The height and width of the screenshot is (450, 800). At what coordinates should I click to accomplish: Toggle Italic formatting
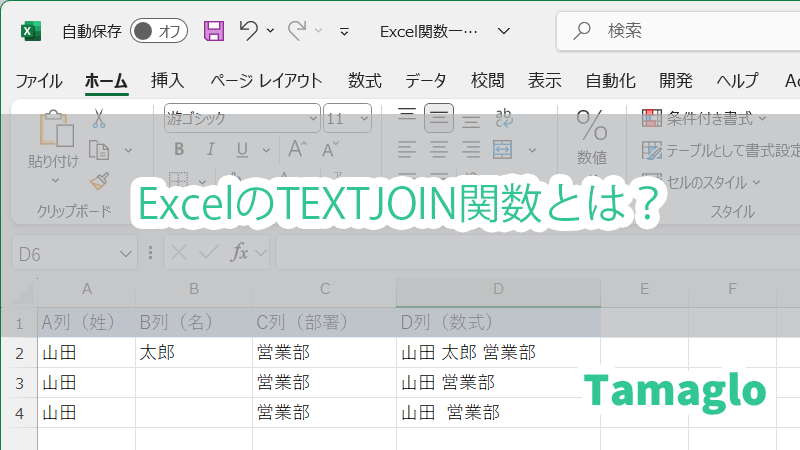(210, 150)
